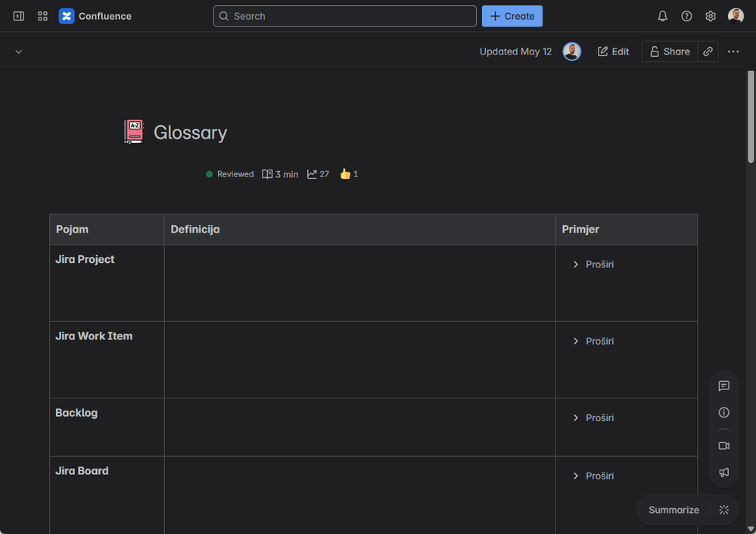Click the Primjer column header
756x534 pixels.
[627, 230]
